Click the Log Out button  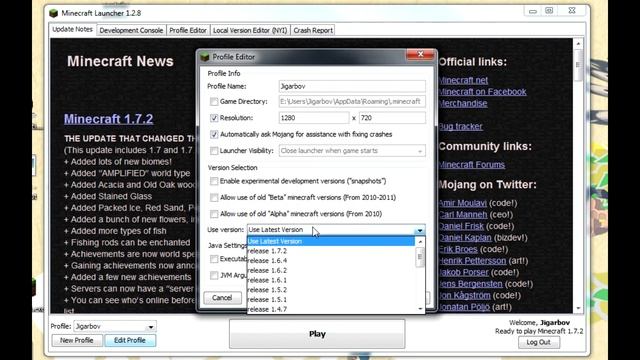(539, 342)
